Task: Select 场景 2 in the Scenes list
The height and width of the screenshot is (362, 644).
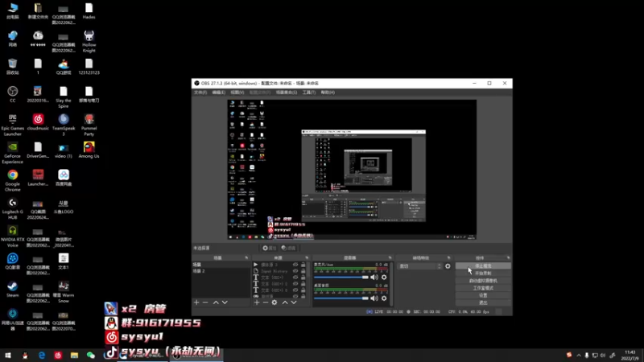Action: point(221,271)
